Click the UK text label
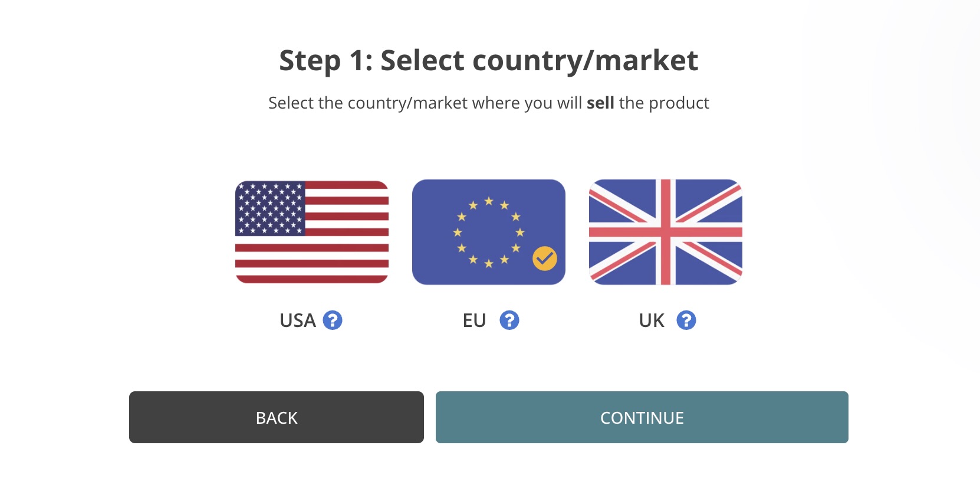This screenshot has height=481, width=980. click(652, 320)
